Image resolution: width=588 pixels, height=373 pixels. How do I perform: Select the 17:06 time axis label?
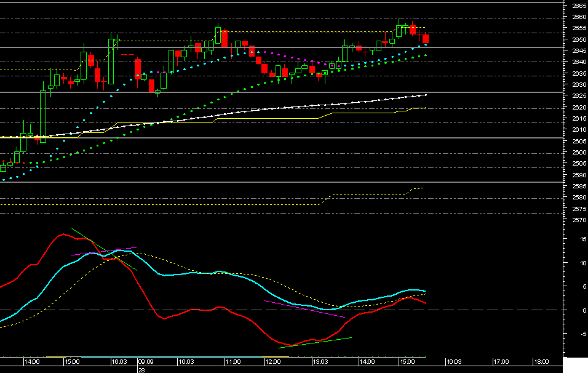(x=501, y=363)
